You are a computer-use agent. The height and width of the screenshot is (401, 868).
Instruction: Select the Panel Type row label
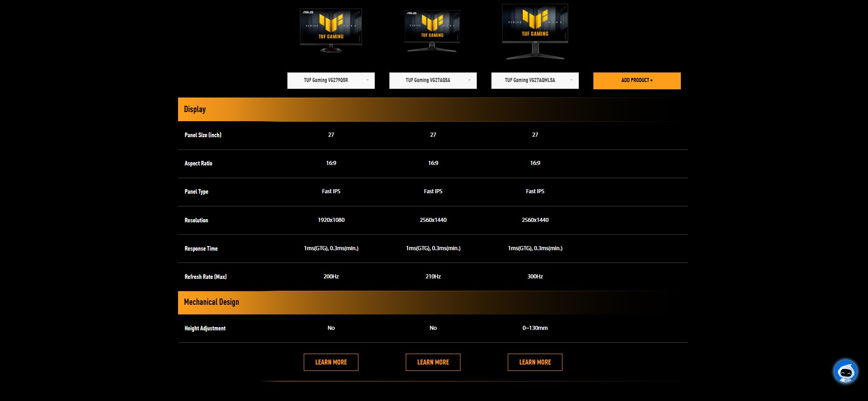pos(196,191)
